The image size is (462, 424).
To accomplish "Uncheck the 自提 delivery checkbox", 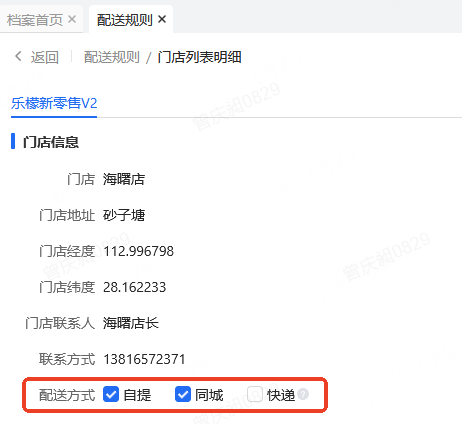I will click(111, 395).
